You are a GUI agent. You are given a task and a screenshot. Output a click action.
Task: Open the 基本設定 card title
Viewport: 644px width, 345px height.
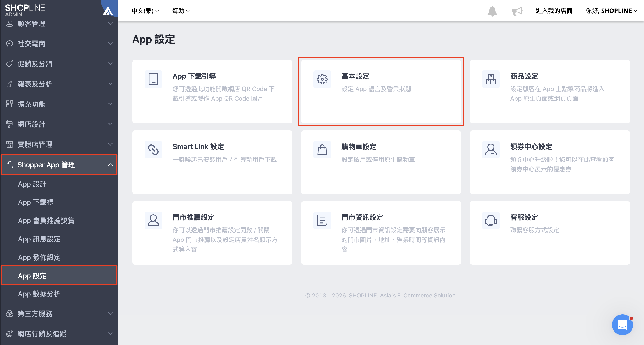tap(355, 76)
